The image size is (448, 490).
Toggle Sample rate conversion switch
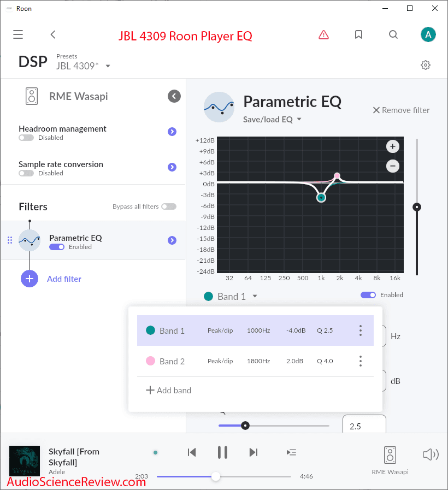coord(26,173)
